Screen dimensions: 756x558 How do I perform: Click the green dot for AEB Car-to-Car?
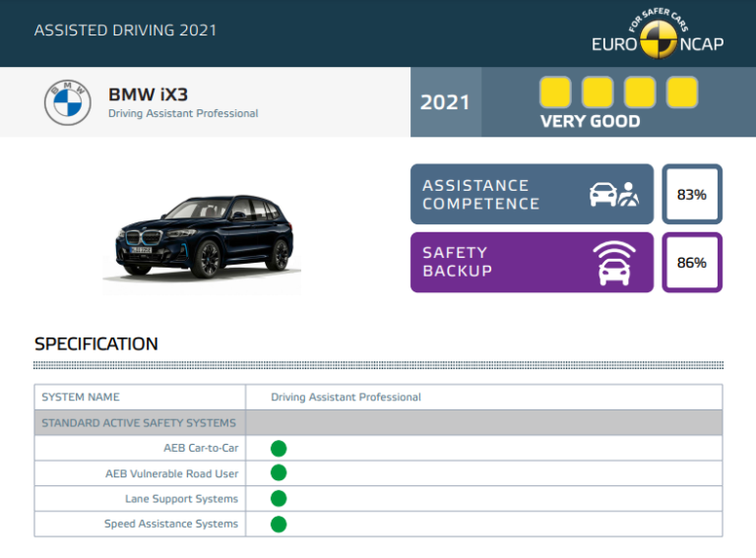[x=279, y=449]
